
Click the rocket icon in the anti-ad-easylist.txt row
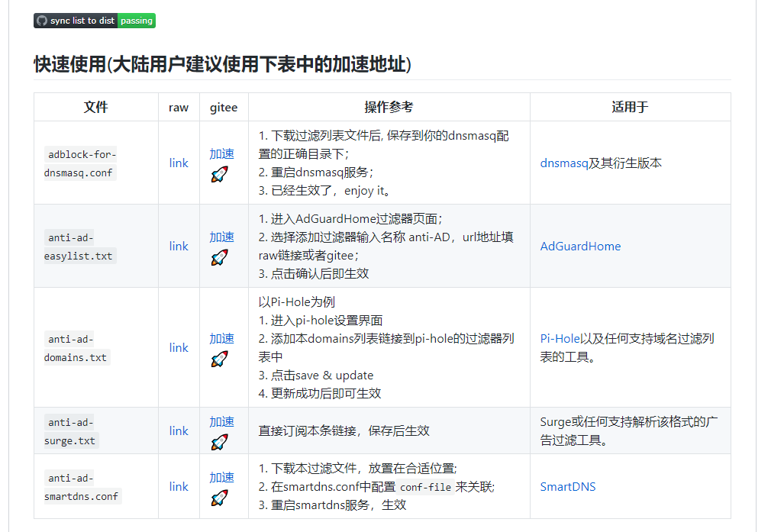[x=219, y=257]
